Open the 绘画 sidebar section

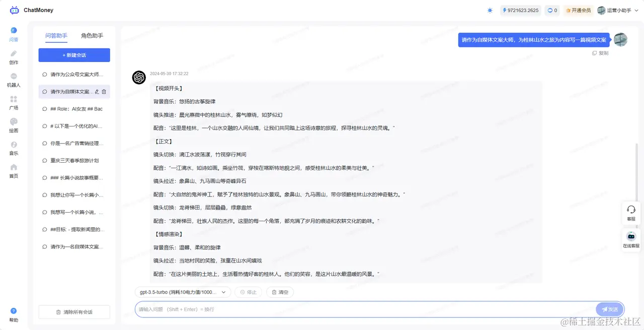(x=14, y=125)
